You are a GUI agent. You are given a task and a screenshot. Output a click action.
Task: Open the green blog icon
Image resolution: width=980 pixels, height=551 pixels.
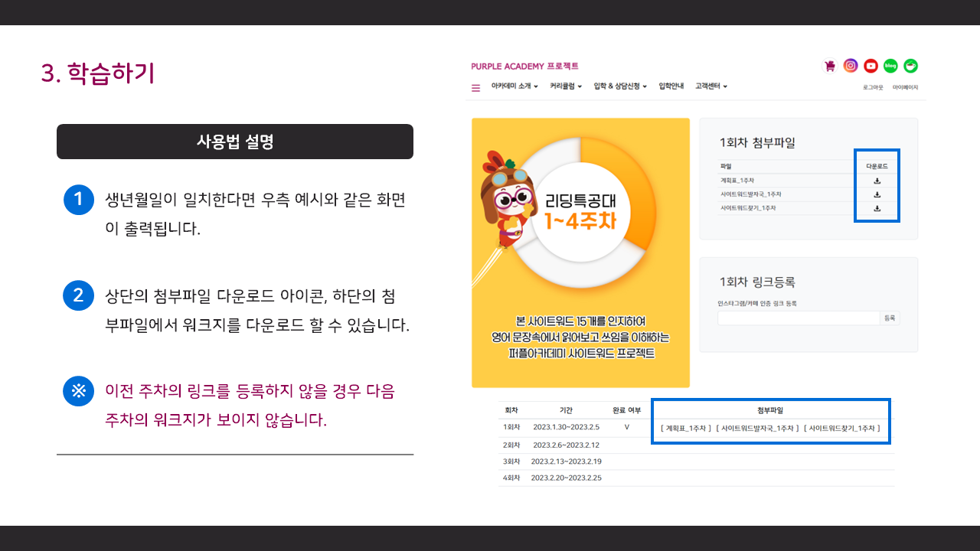(890, 66)
